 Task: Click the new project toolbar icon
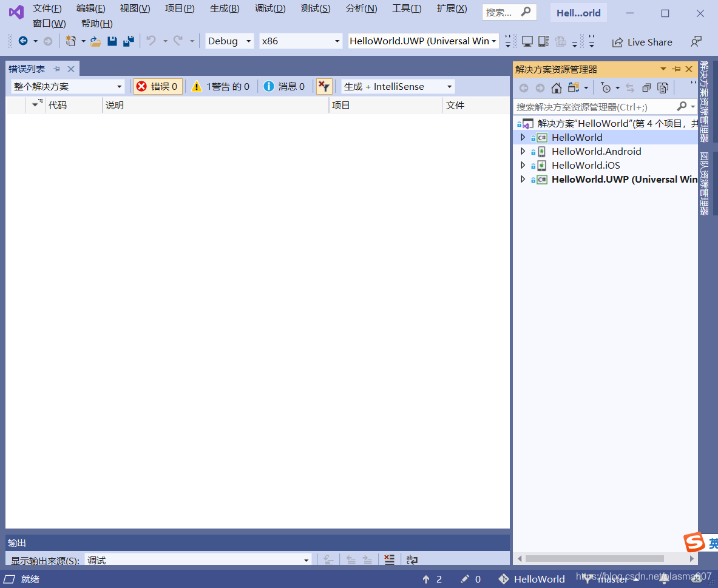pyautogui.click(x=70, y=41)
